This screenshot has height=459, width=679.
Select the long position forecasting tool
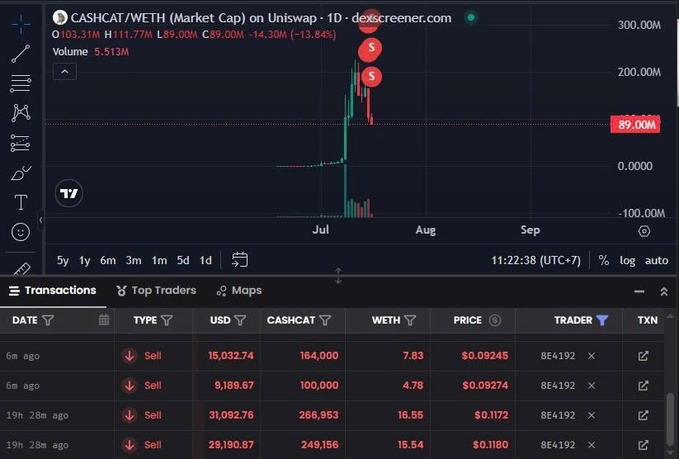tap(21, 143)
